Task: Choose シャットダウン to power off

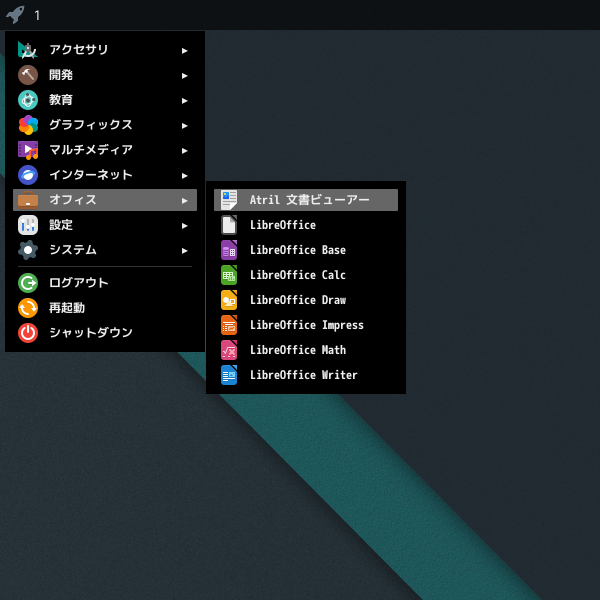Action: pyautogui.click(x=105, y=333)
